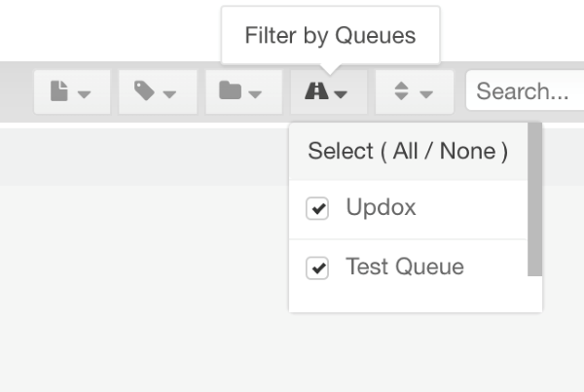Open the sort order caret
The image size is (584, 392).
426,94
